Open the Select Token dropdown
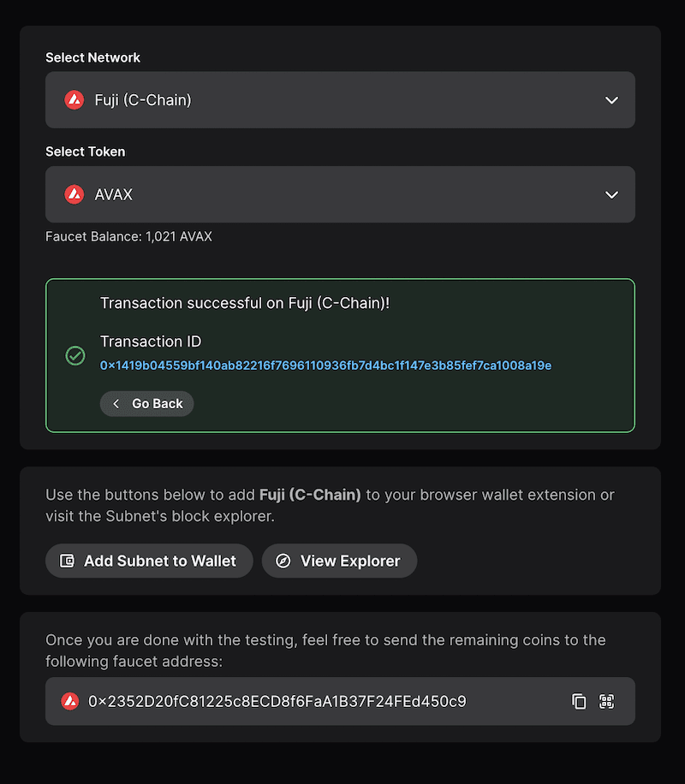This screenshot has width=685, height=784. 340,194
